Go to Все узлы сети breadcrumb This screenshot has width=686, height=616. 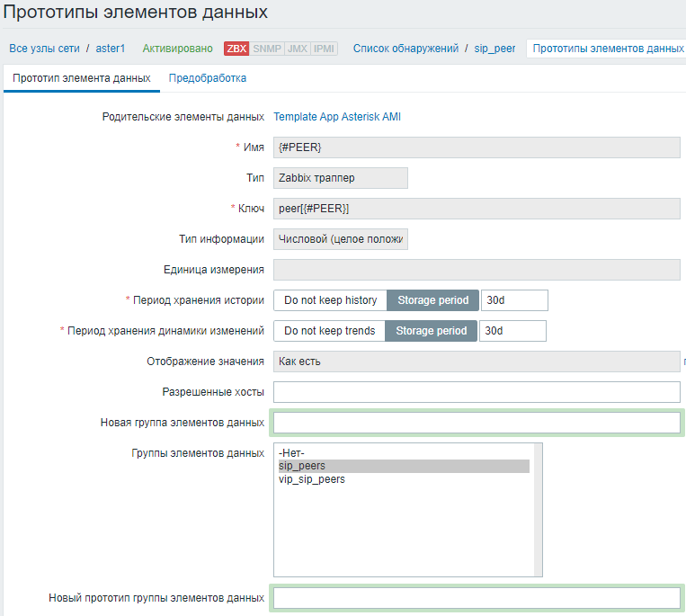(x=44, y=49)
